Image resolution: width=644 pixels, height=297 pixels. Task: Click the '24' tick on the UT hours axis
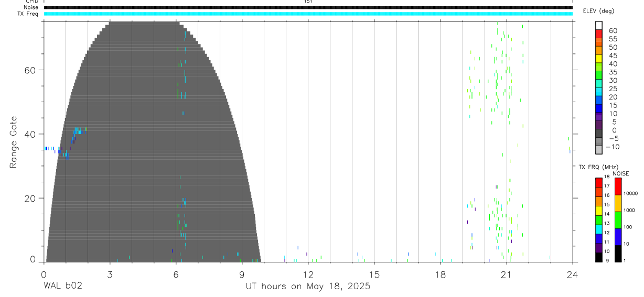point(572,274)
